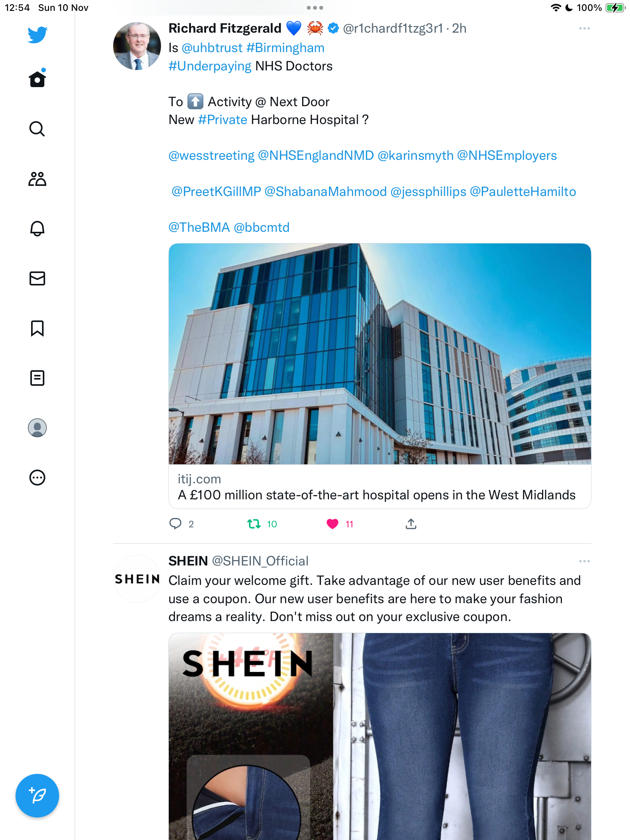630x840 pixels.
Task: Open the Search magnifier icon
Action: tap(37, 129)
